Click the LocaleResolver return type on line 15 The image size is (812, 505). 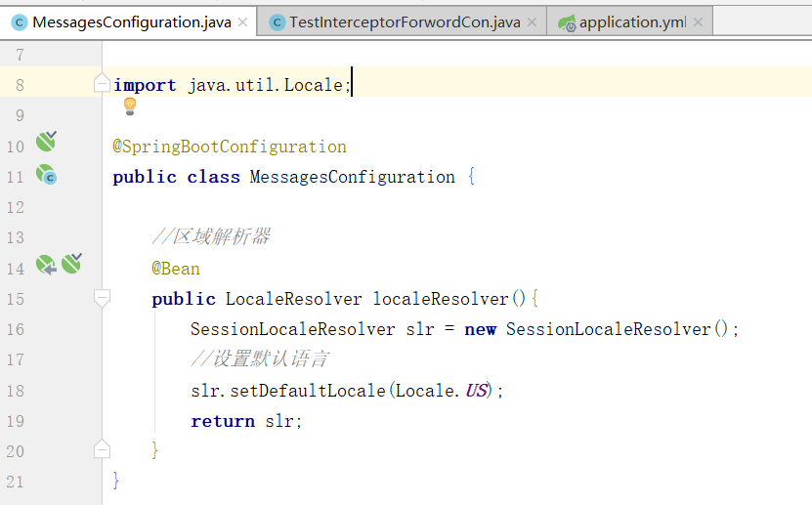(293, 299)
